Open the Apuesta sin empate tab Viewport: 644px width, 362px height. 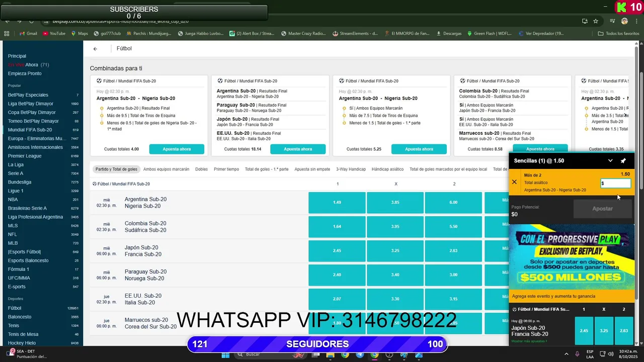(x=312, y=169)
